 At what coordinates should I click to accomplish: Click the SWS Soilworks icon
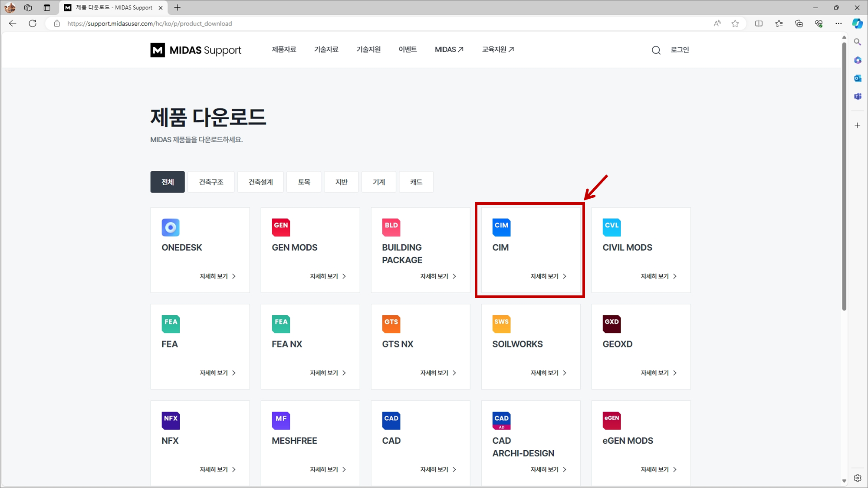click(501, 324)
